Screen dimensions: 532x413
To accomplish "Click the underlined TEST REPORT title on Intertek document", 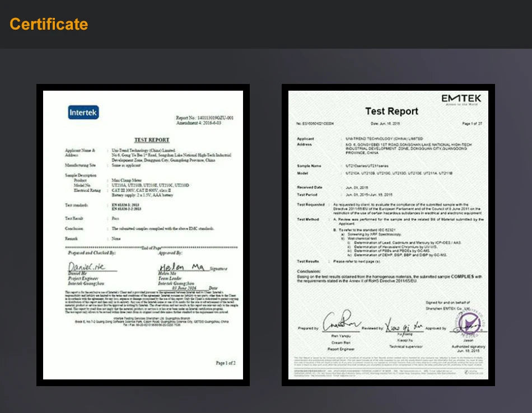I will tap(151, 139).
